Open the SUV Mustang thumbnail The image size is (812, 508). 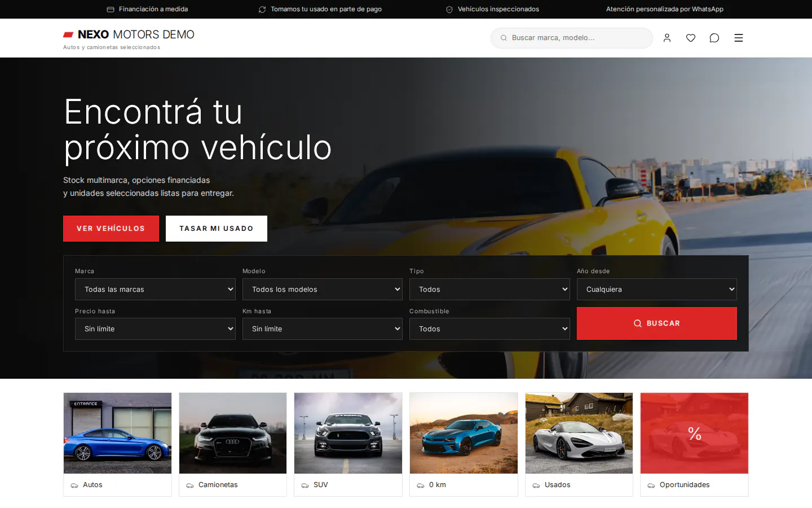(348, 433)
